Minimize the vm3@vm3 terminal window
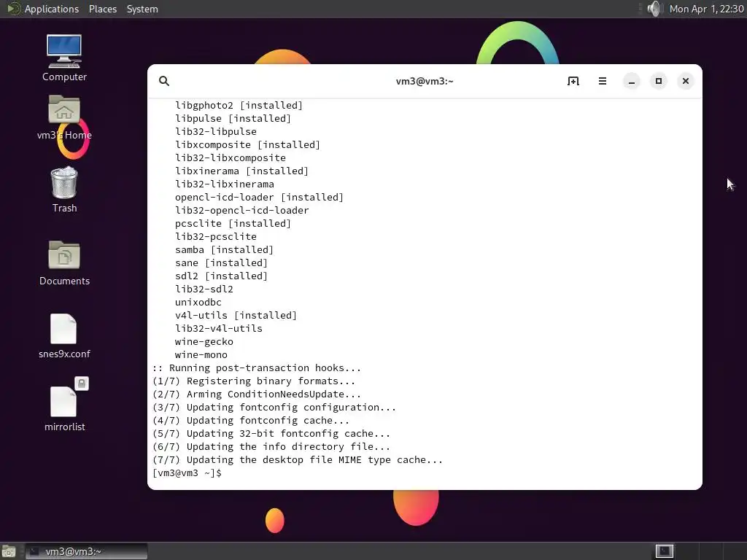 click(632, 81)
